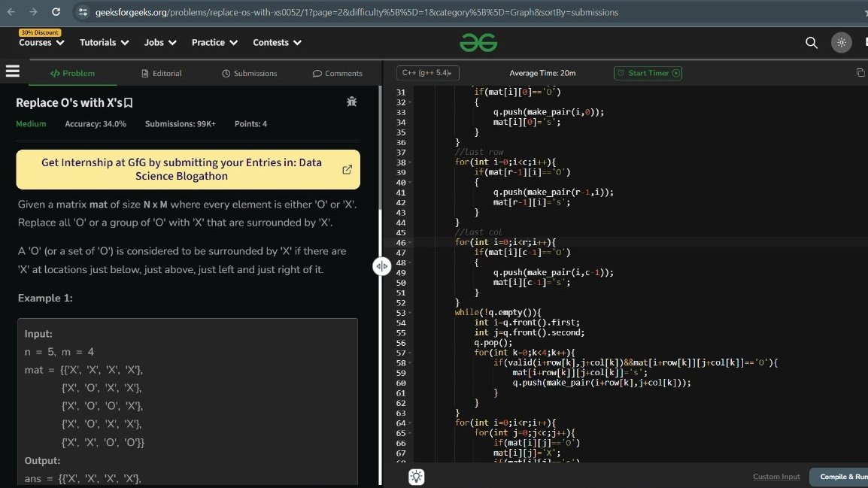Open the left sidebar hamburger menu
The width and height of the screenshot is (868, 488).
click(13, 71)
